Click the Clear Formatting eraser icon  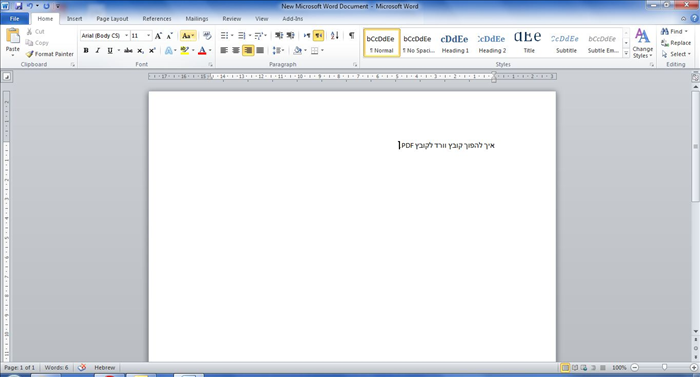tap(207, 36)
